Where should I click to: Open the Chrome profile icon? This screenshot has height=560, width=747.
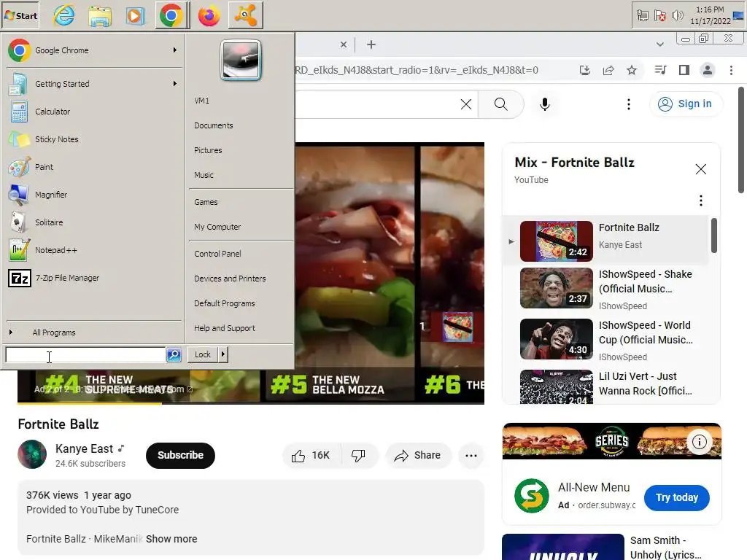coord(708,71)
